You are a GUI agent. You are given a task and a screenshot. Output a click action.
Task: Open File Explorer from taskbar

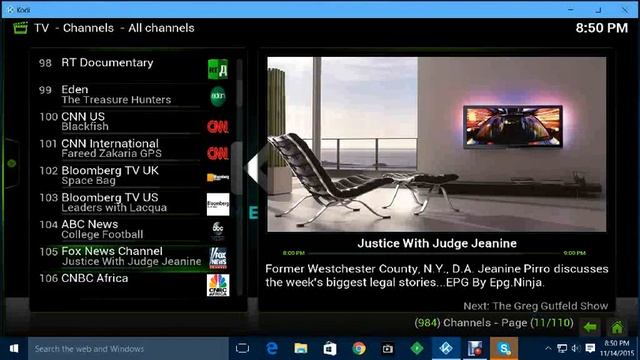click(x=301, y=349)
